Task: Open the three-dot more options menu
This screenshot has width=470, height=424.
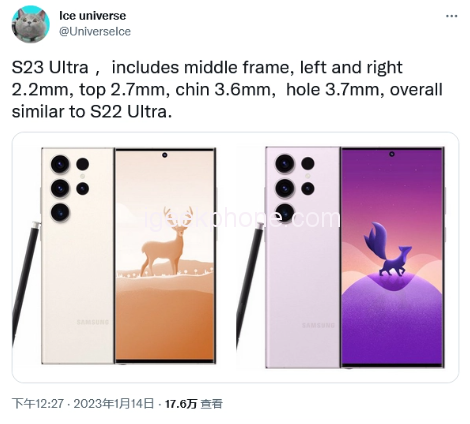Action: pyautogui.click(x=451, y=16)
